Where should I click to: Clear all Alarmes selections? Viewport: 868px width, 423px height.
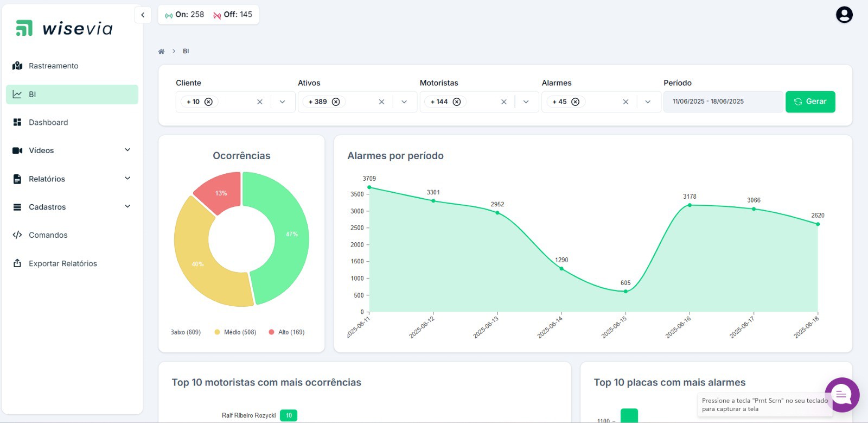click(626, 102)
